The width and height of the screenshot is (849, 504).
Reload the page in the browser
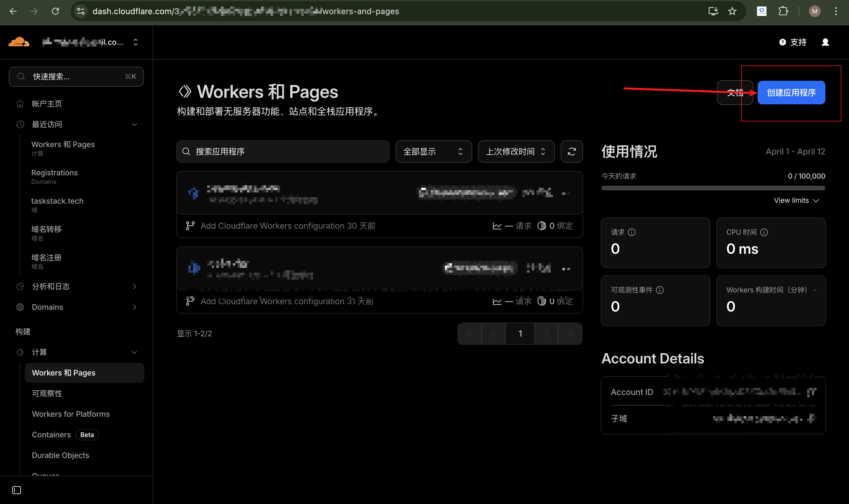(55, 11)
